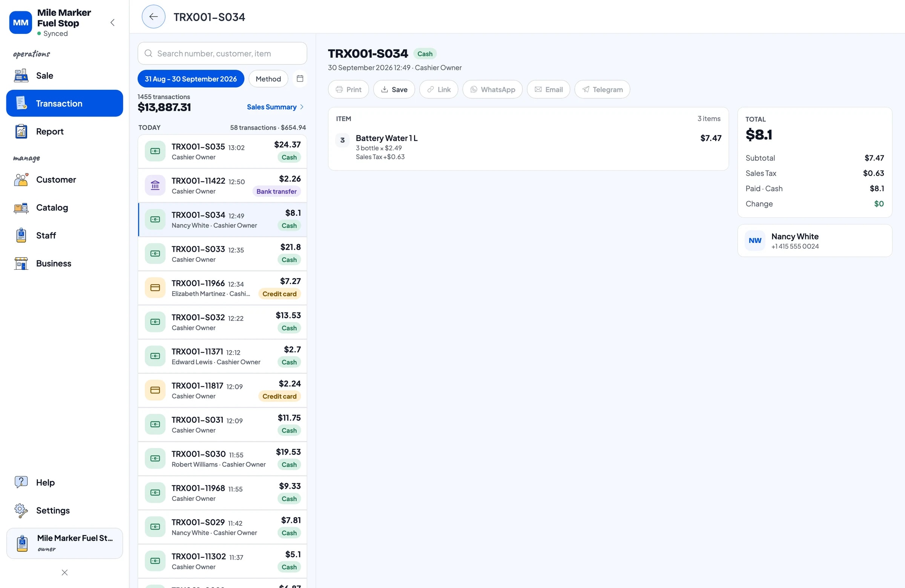This screenshot has height=588, width=905.
Task: Click the Print button
Action: tap(348, 89)
